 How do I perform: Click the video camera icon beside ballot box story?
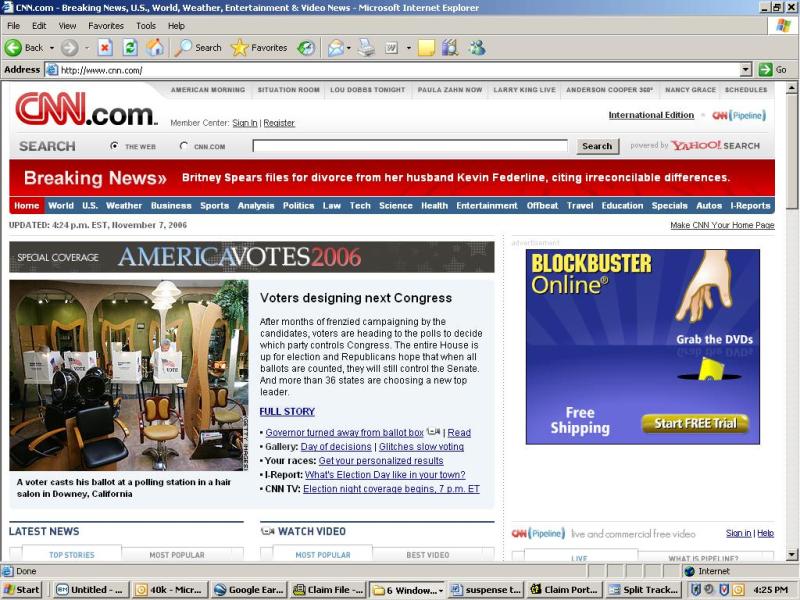(x=433, y=432)
